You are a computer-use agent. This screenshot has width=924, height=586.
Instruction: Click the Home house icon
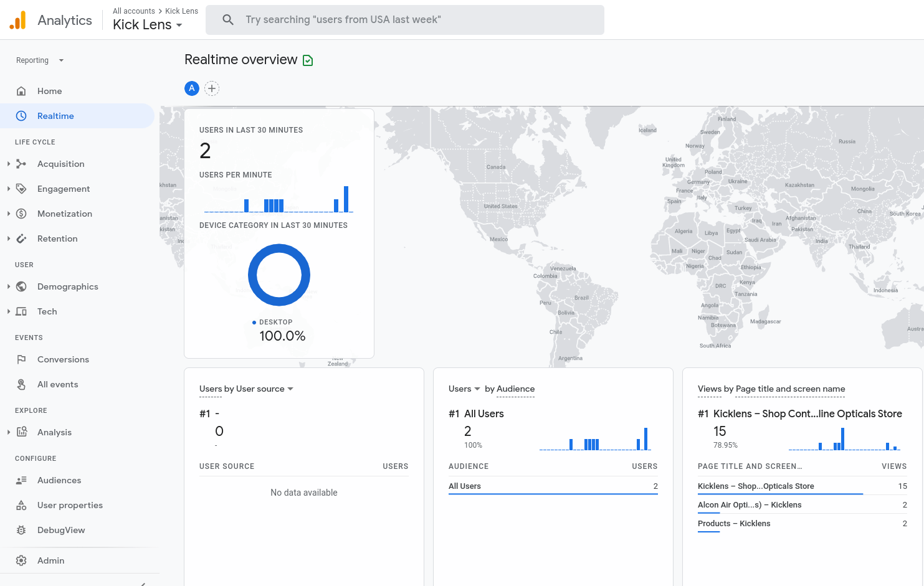[21, 91]
